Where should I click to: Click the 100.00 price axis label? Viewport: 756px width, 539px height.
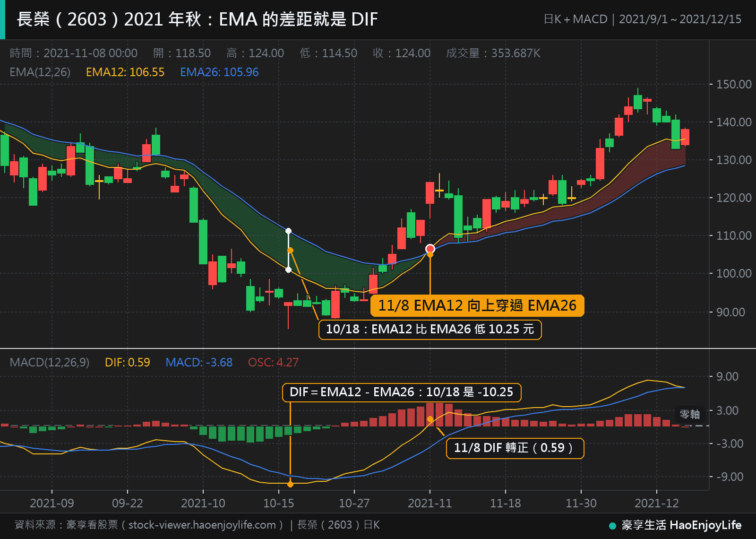point(734,274)
